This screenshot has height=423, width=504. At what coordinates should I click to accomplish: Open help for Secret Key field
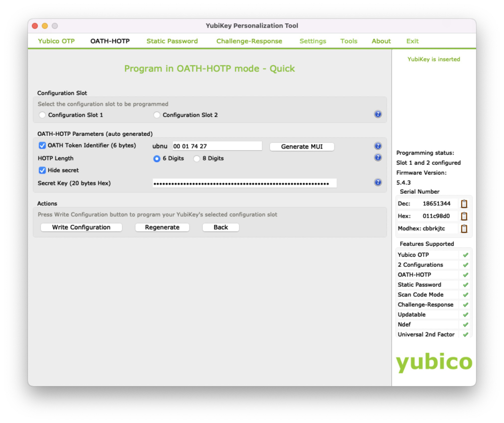pos(377,182)
